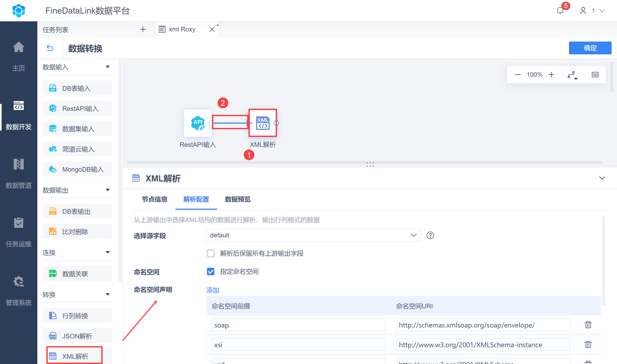This screenshot has width=617, height=364.
Task: Select the RestAPI输入 node on canvas
Action: (198, 123)
